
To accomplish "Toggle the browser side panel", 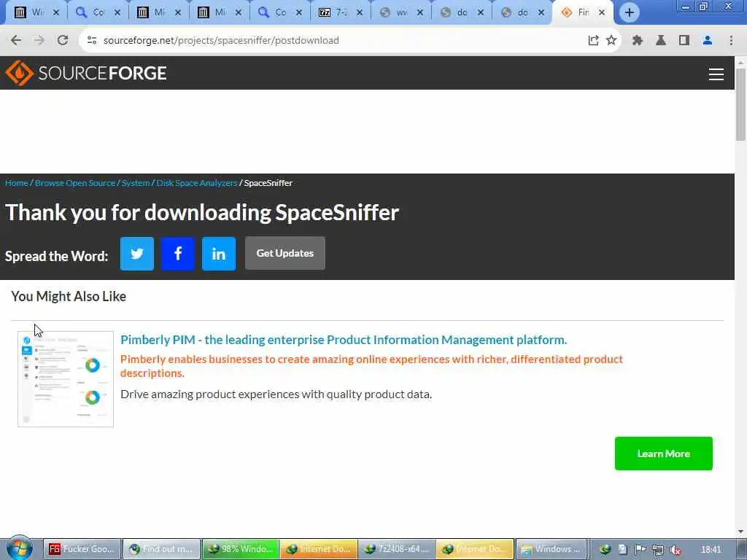I will coord(684,41).
